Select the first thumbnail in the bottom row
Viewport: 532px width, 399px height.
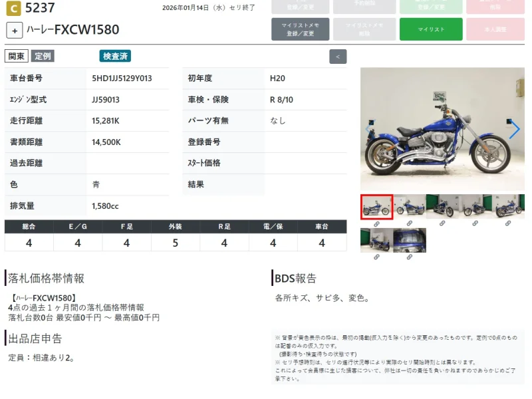[x=376, y=240]
